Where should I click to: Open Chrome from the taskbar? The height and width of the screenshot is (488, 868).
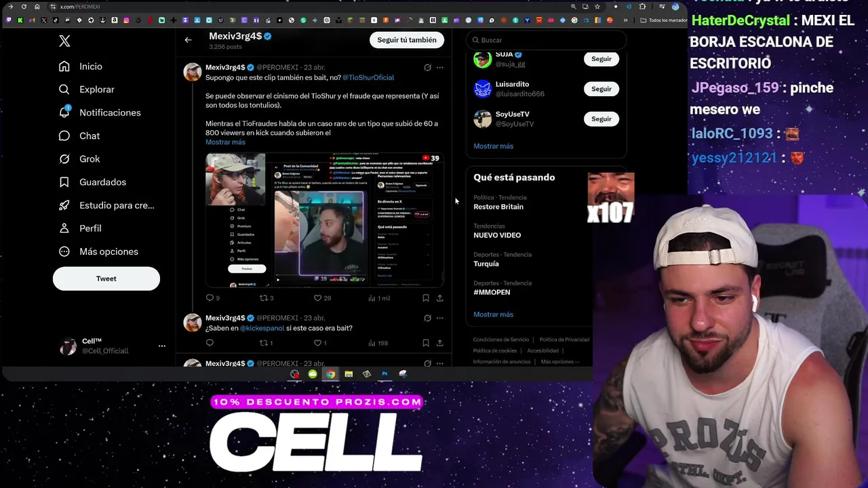point(330,374)
